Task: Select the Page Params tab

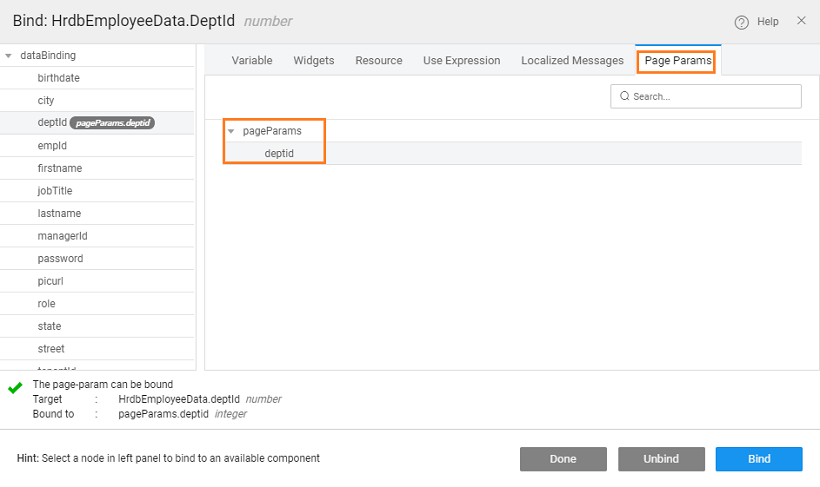Action: 677,61
